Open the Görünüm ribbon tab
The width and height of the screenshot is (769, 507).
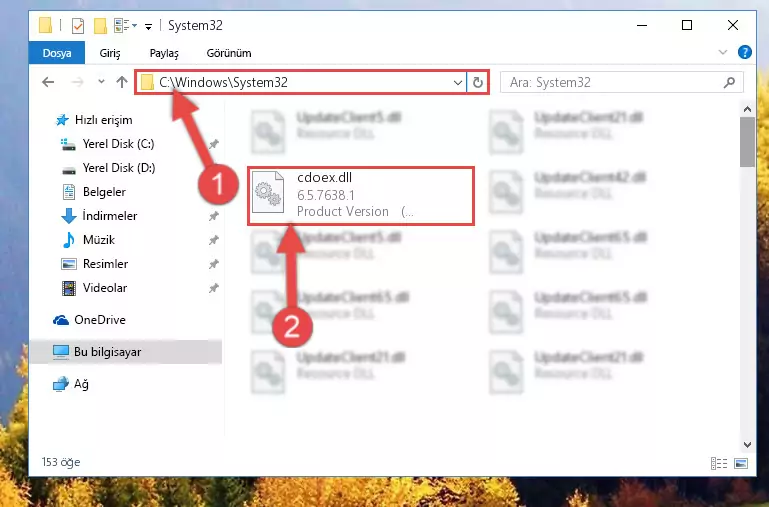(x=229, y=53)
